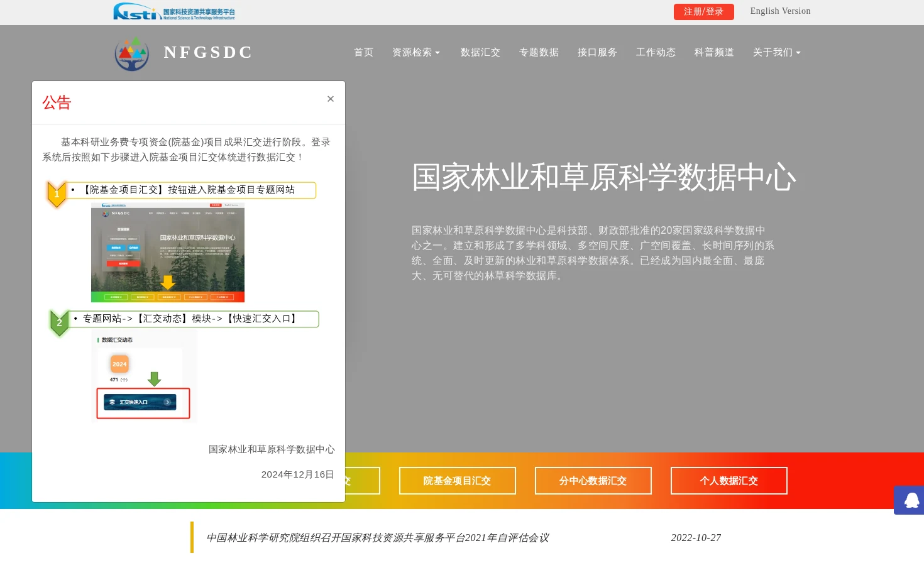Click the 国家林业和草原科学数据中心 hero heading

[603, 177]
